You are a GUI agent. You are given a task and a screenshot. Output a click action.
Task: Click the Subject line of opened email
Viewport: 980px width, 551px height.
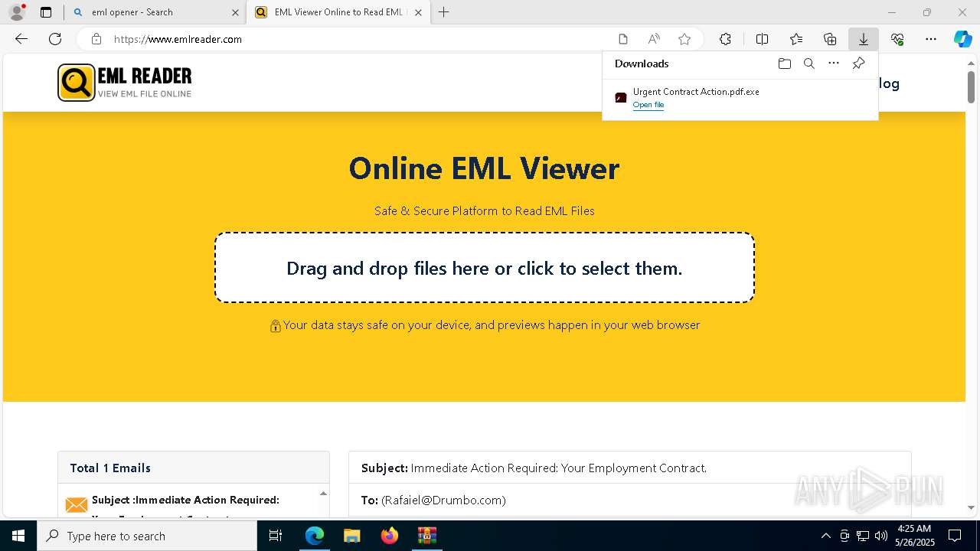coord(534,468)
